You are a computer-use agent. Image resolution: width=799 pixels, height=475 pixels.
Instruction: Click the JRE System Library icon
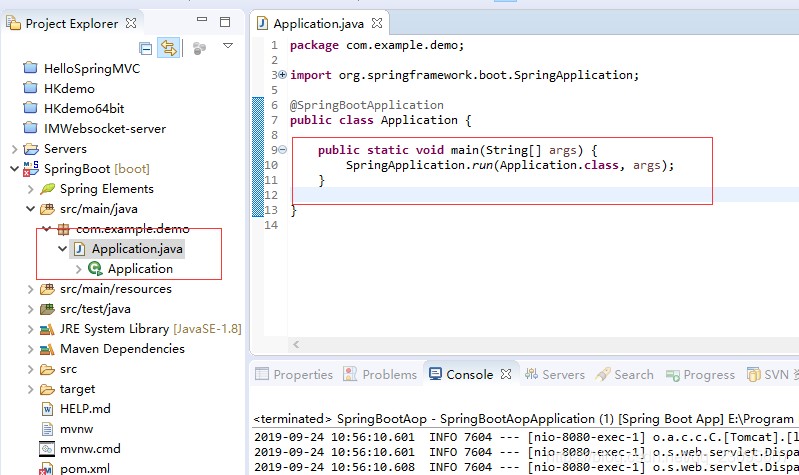tap(47, 329)
